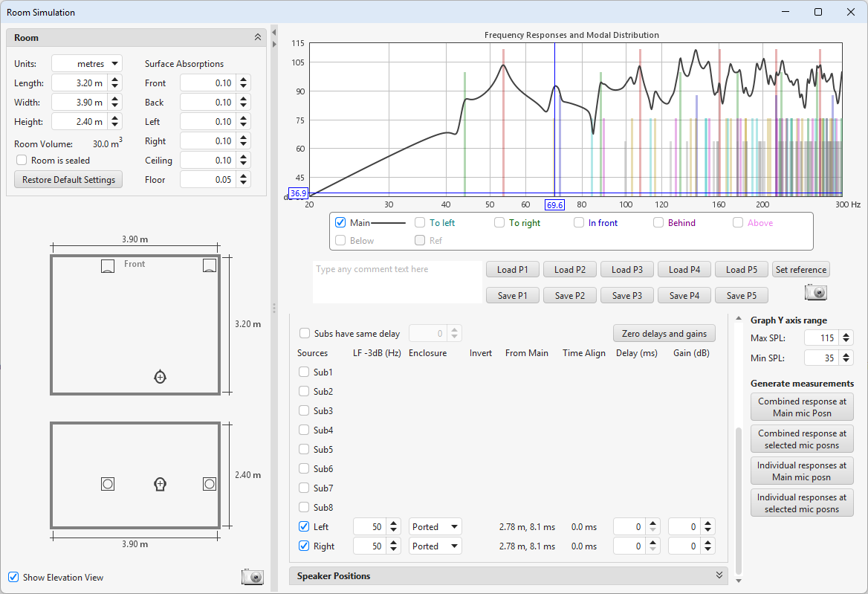Screen dimensions: 868x594
Task: Click Restore Default Settings
Action: tap(68, 179)
